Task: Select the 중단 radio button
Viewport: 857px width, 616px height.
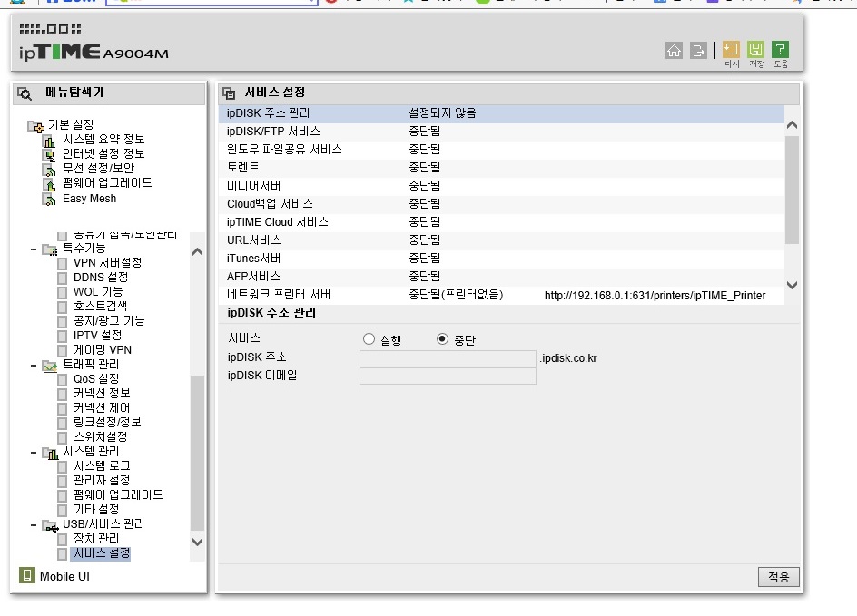Action: click(442, 339)
